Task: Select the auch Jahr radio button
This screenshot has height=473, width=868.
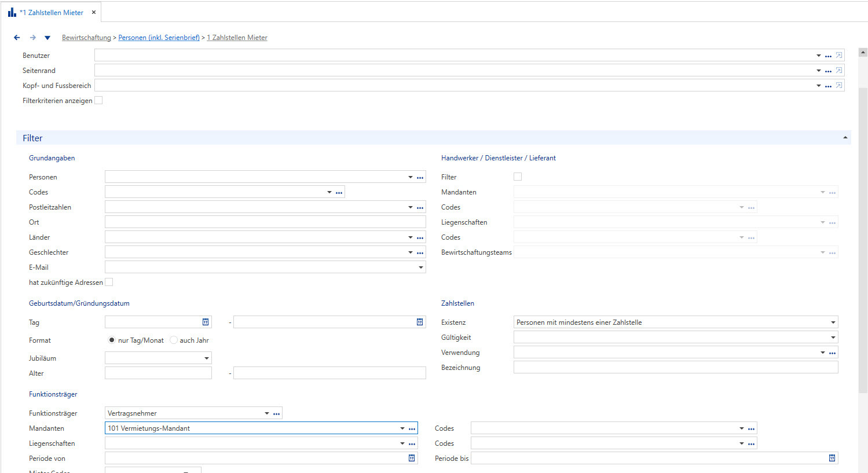Action: point(174,340)
